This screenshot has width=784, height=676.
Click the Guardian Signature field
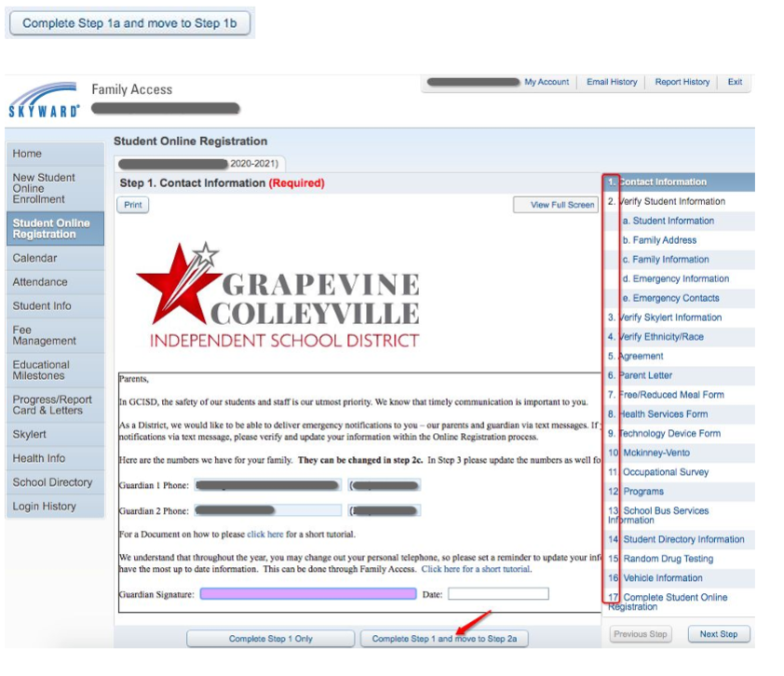coord(307,594)
